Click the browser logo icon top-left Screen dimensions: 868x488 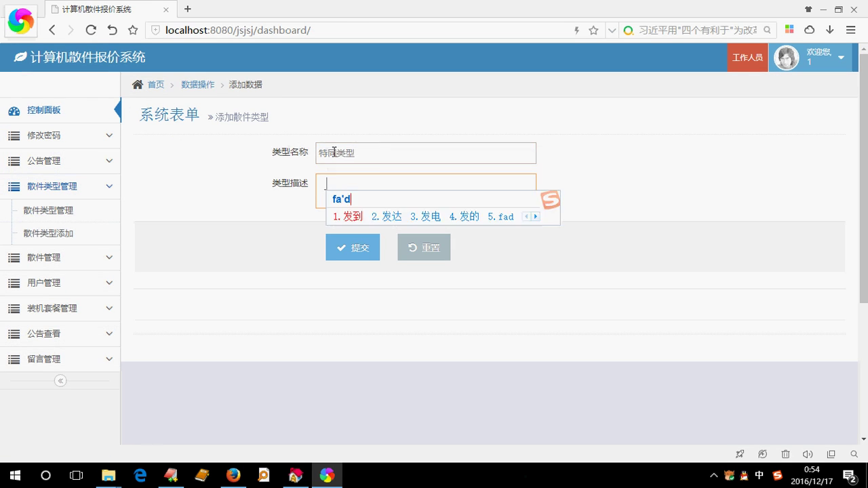pyautogui.click(x=20, y=21)
